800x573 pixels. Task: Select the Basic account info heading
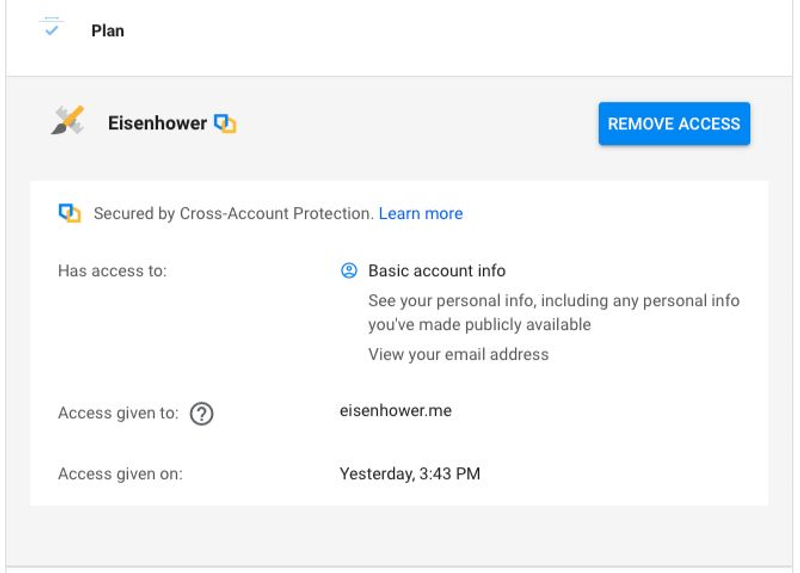(x=437, y=270)
